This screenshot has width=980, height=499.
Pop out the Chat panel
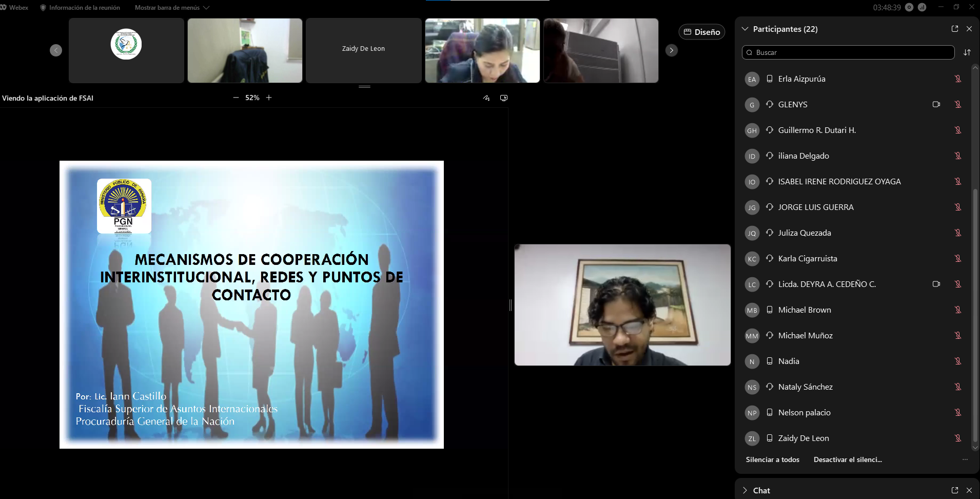tap(954, 490)
